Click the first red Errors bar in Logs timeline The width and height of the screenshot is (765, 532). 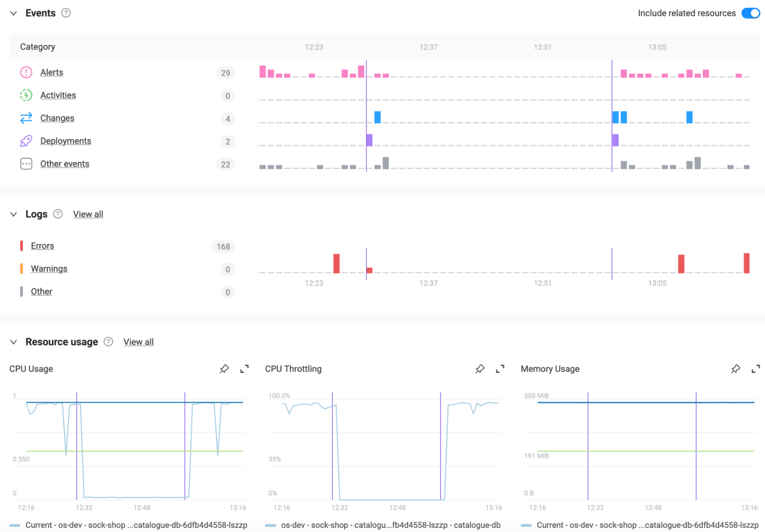(x=336, y=264)
